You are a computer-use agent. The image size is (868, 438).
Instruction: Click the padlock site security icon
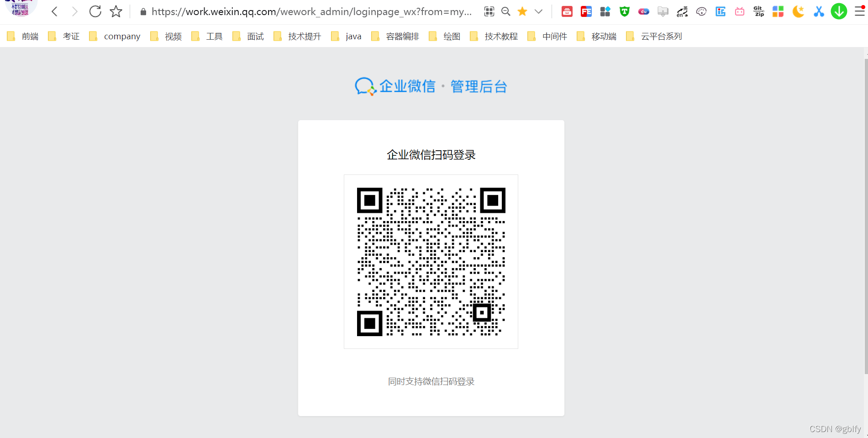pyautogui.click(x=143, y=12)
